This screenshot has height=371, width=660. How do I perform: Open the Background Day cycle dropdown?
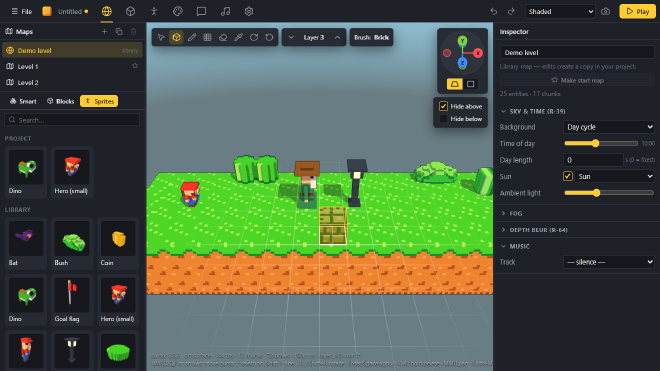[609, 127]
